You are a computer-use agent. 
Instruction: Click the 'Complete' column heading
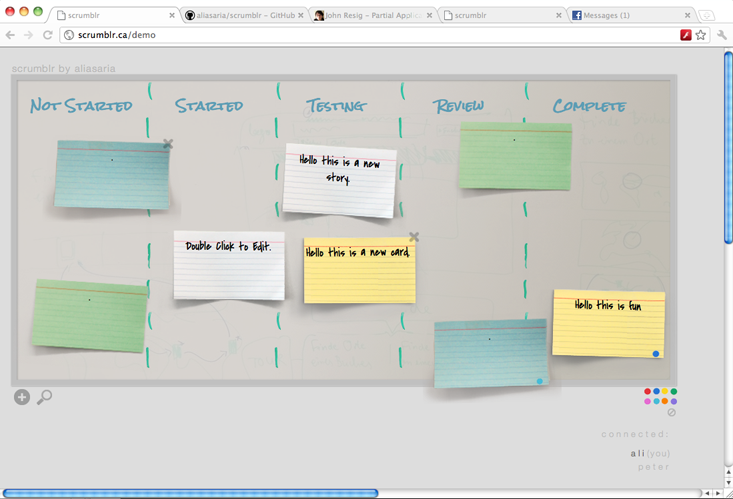[x=589, y=106]
